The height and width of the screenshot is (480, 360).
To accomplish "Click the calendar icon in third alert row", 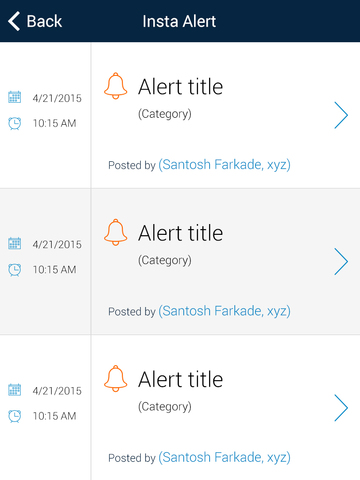I will point(14,390).
